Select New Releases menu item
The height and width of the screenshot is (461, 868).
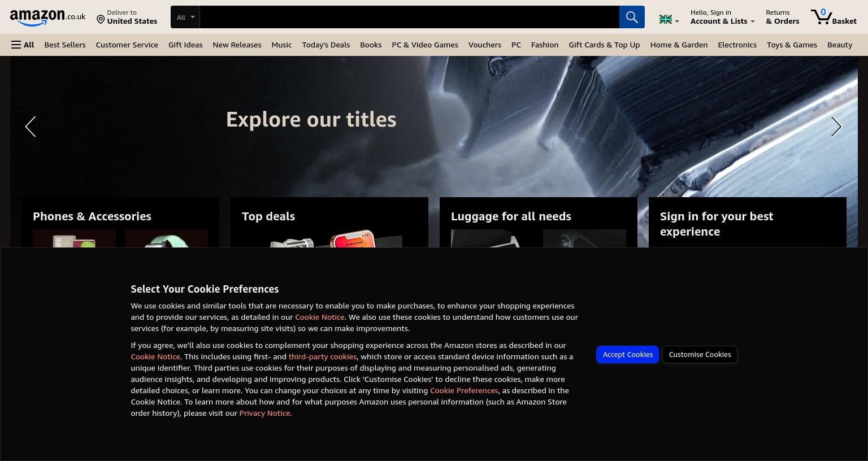pyautogui.click(x=237, y=45)
